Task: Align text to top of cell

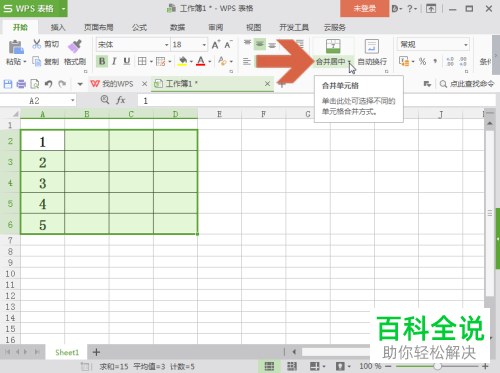Action: coord(247,44)
